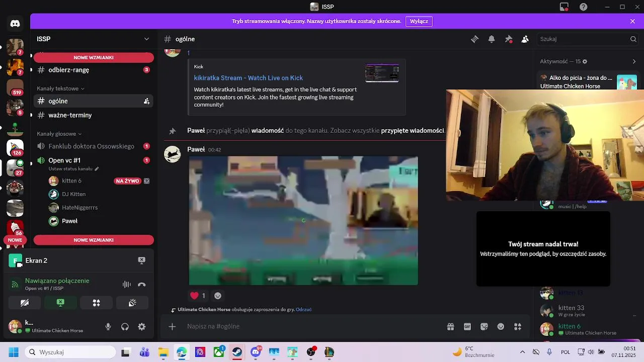Viewport: 644px width, 362px height.
Task: Collapse the Kanały głosowe category
Action: (x=59, y=134)
